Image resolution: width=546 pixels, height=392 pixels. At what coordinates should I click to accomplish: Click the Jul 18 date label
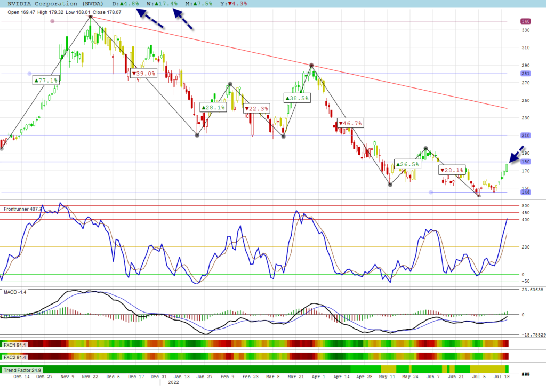coord(501,377)
